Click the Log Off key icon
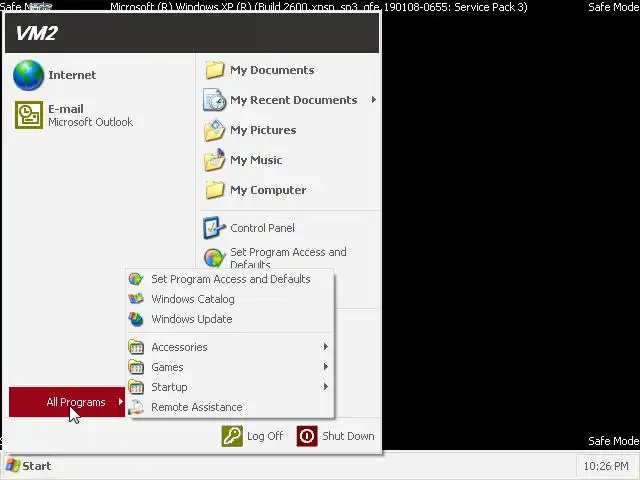The height and width of the screenshot is (480, 640). click(x=232, y=436)
